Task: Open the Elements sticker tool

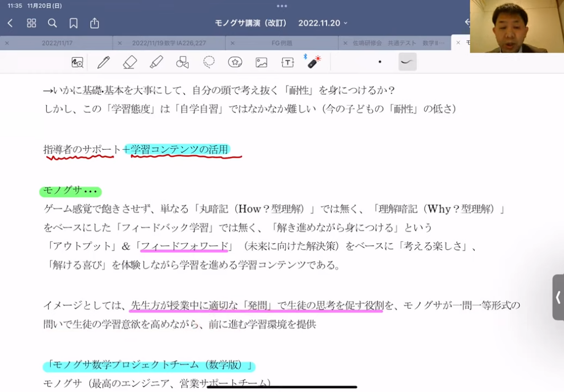Action: click(235, 62)
